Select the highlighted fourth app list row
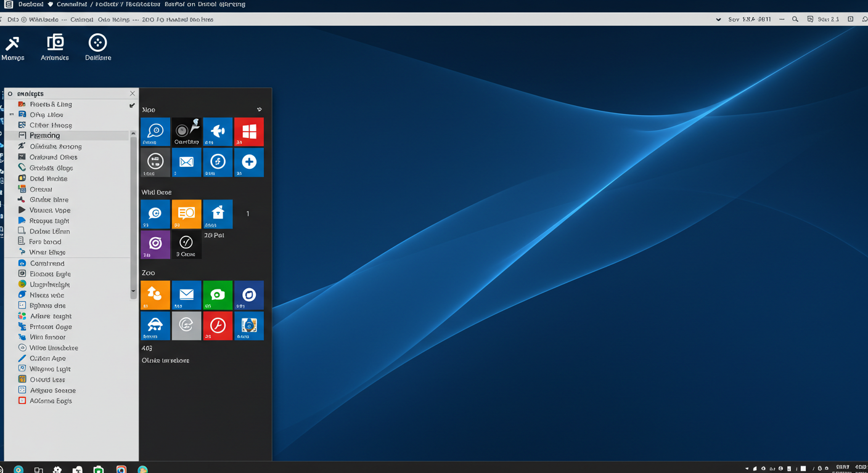 67,135
